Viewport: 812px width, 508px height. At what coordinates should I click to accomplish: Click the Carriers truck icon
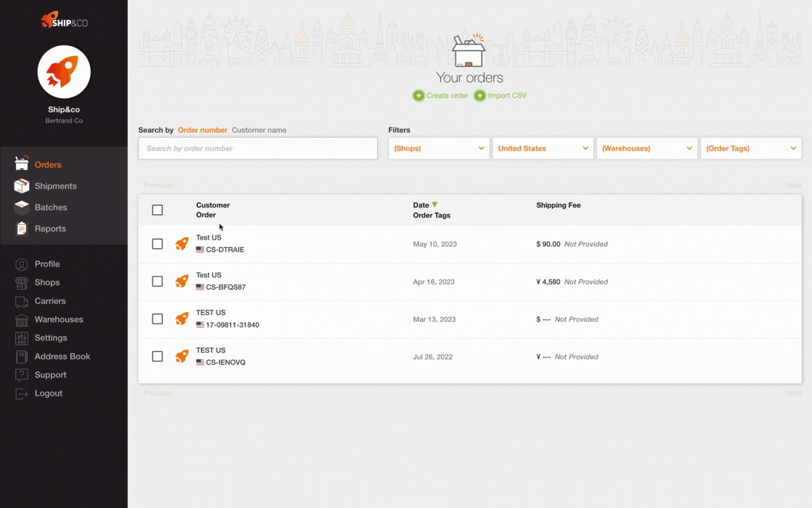pyautogui.click(x=22, y=301)
